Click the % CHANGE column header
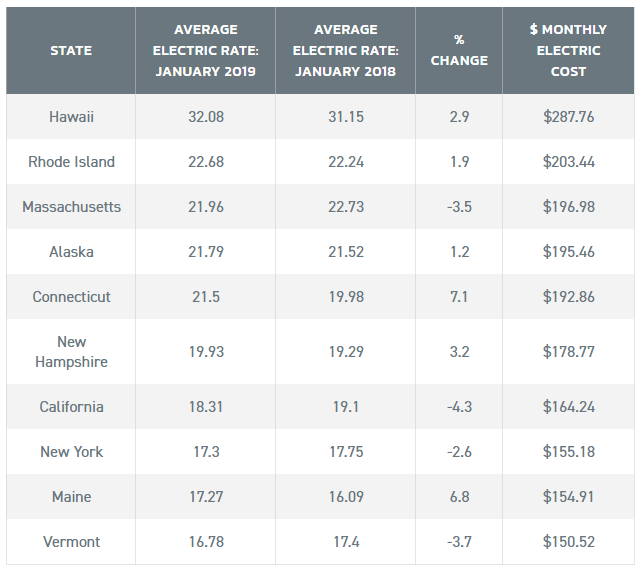This screenshot has height=568, width=643. (459, 50)
